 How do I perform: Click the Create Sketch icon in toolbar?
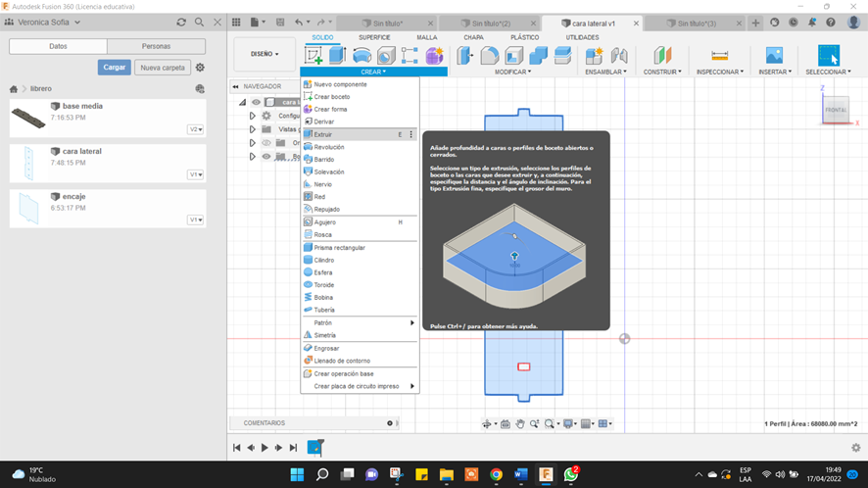[x=313, y=56]
